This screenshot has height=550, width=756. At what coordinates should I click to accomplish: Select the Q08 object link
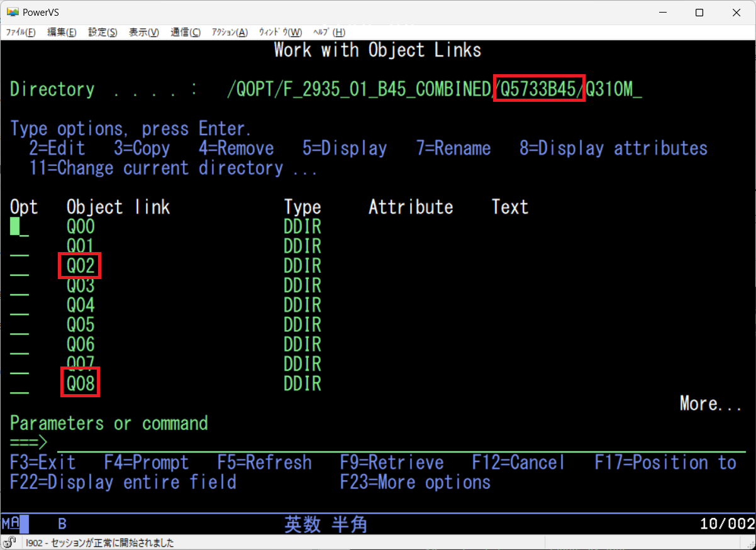(81, 383)
